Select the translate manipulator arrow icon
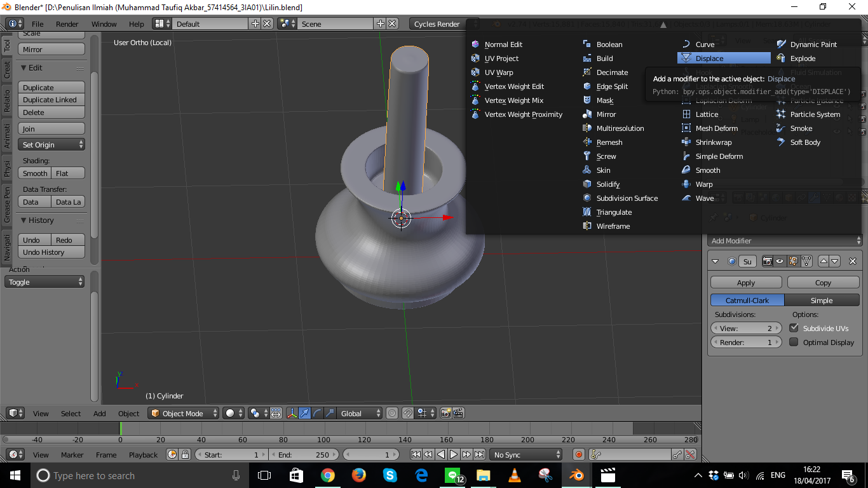 [x=304, y=413]
